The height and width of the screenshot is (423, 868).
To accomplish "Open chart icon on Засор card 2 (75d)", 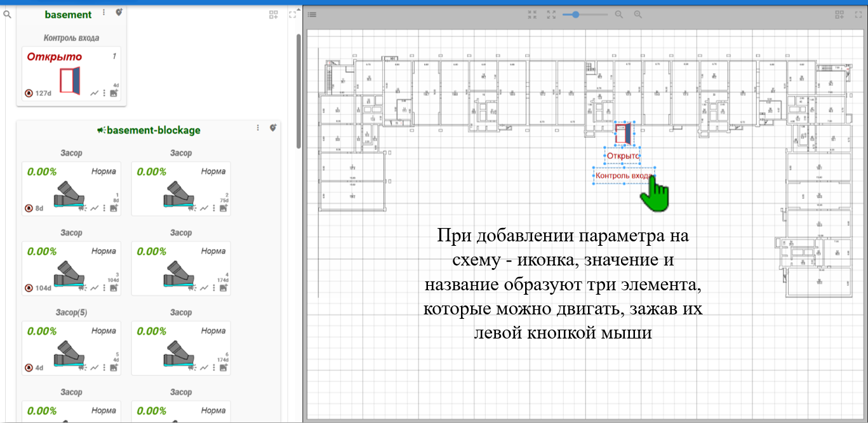I will pyautogui.click(x=204, y=208).
